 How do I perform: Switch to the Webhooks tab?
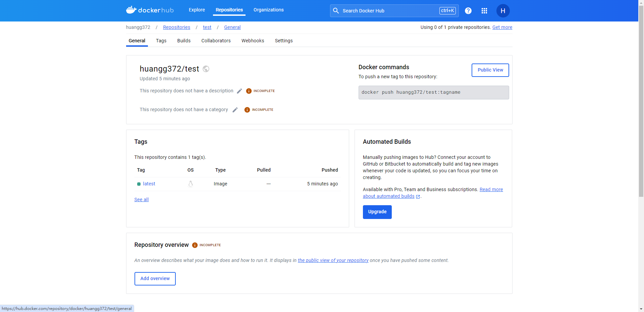tap(253, 41)
